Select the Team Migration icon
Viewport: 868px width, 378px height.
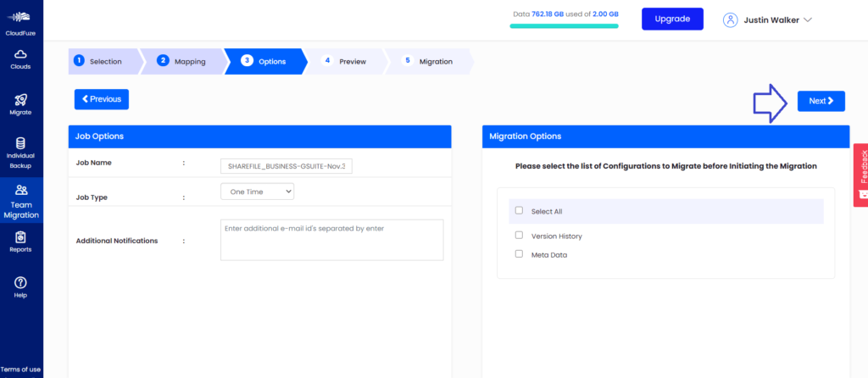21,191
